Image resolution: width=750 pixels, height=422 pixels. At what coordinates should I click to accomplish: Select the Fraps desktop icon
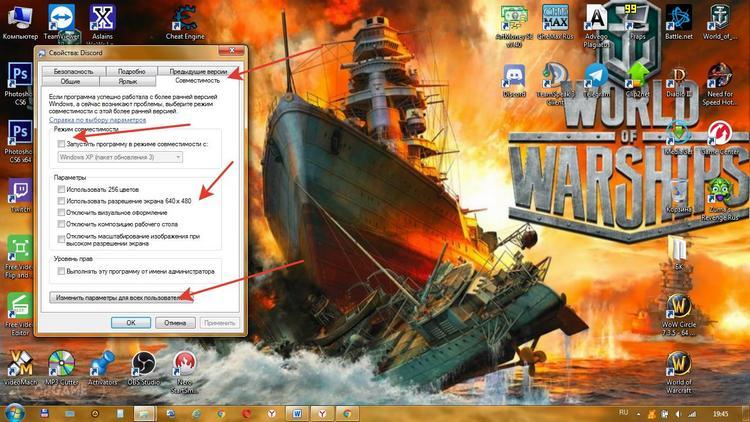pos(638,22)
